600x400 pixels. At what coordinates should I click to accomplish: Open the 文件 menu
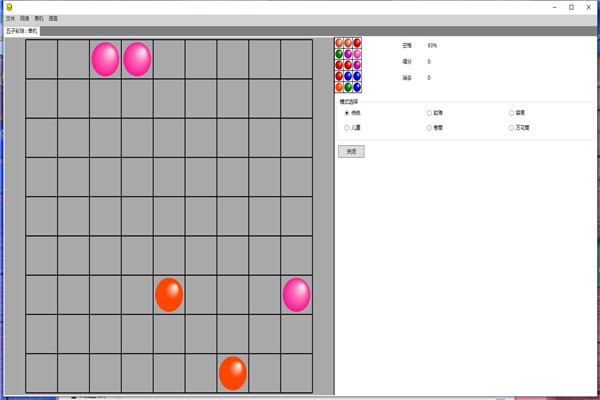(10, 18)
